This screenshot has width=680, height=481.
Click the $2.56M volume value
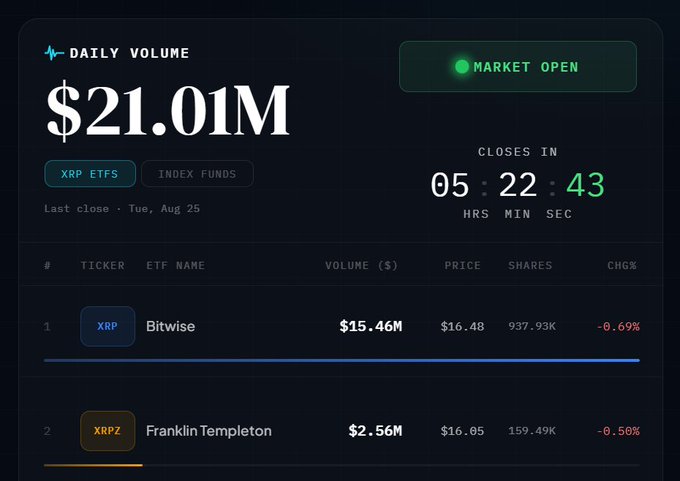pos(375,431)
